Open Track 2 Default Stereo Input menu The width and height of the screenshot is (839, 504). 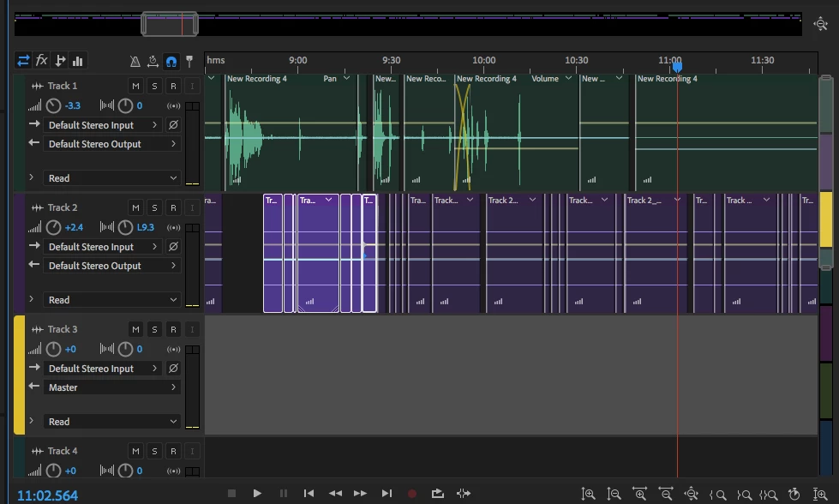pos(104,247)
